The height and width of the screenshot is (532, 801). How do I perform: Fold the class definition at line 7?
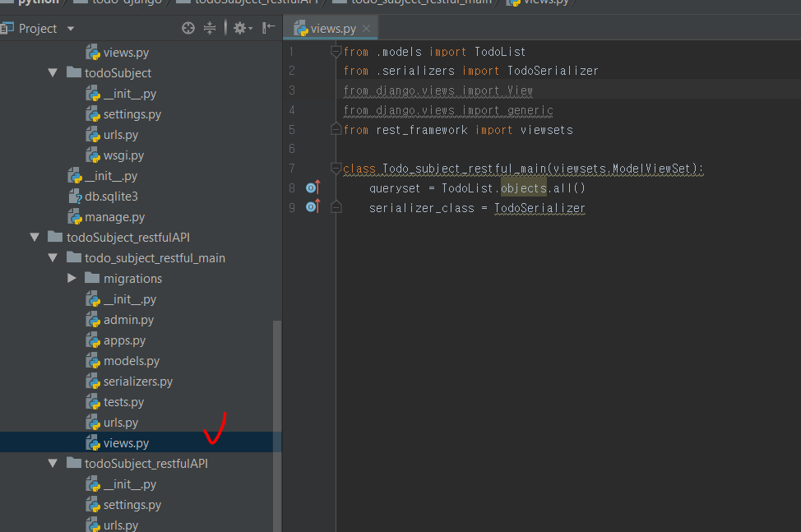[336, 168]
